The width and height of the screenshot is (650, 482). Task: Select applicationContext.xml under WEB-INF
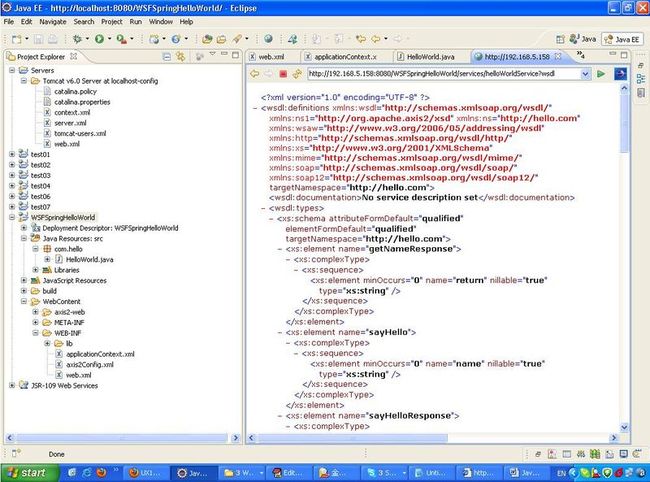click(x=100, y=354)
